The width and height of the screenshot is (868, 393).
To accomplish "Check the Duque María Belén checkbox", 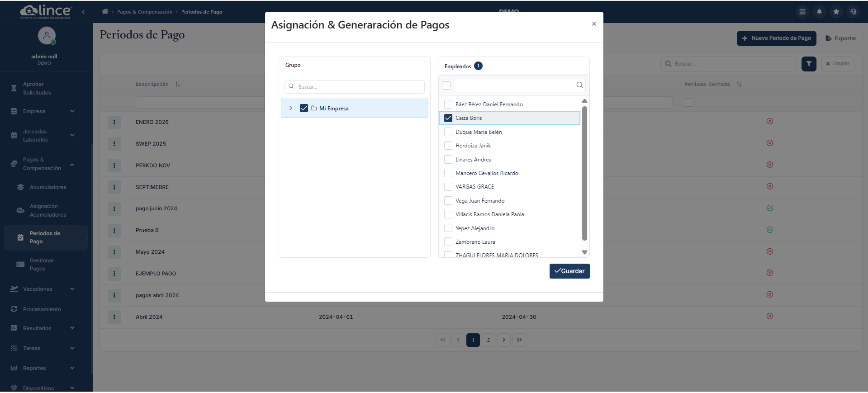I will pyautogui.click(x=448, y=132).
